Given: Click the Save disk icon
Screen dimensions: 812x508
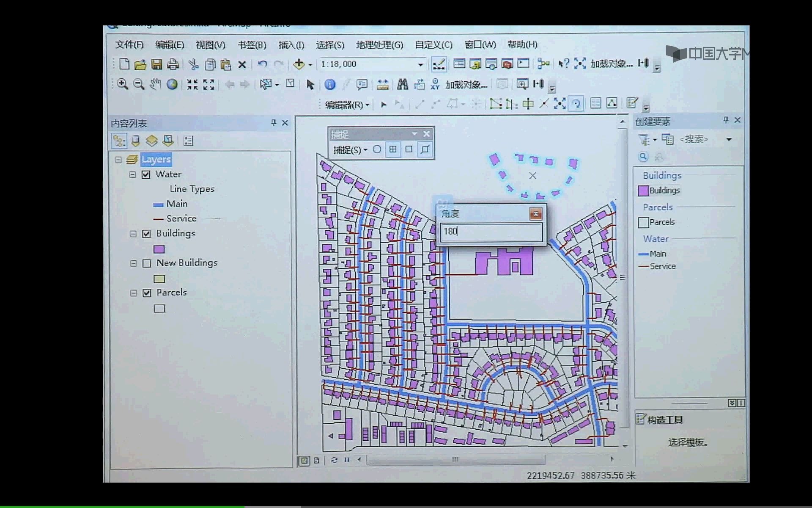Looking at the screenshot, I should 156,64.
